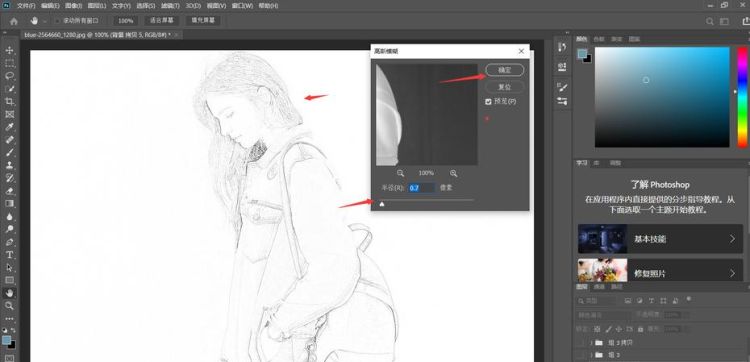Open the 滤镜(T) Filter menu
This screenshot has height=362, width=750.
point(170,6)
